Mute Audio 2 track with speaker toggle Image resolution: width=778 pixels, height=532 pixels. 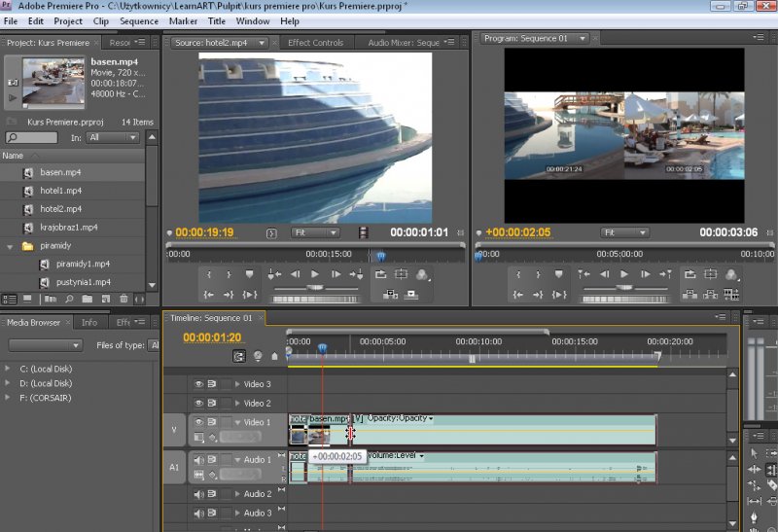(x=198, y=494)
